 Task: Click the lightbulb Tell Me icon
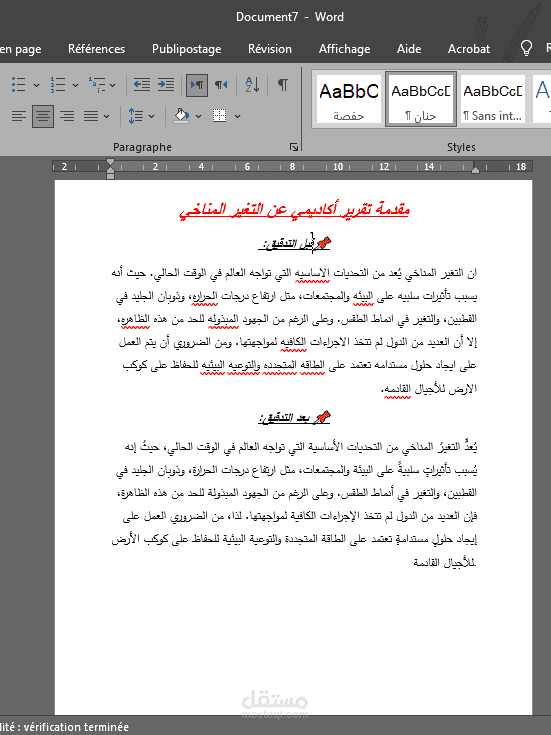click(526, 48)
